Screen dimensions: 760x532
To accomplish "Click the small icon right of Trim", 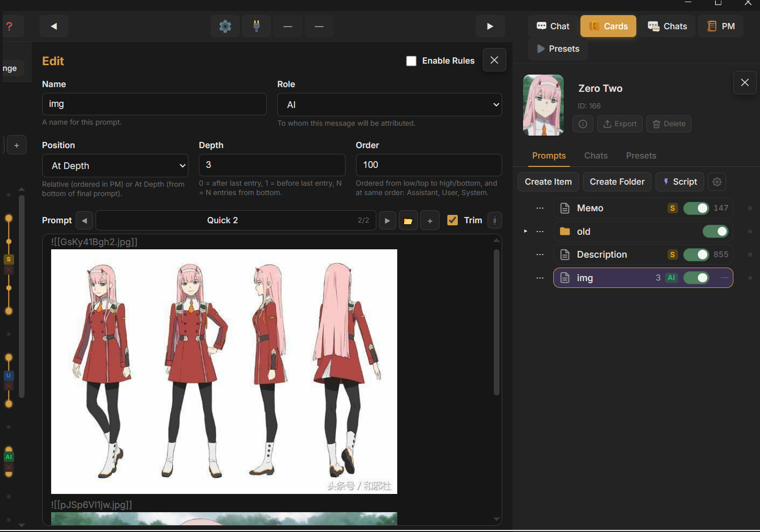I will pos(495,221).
